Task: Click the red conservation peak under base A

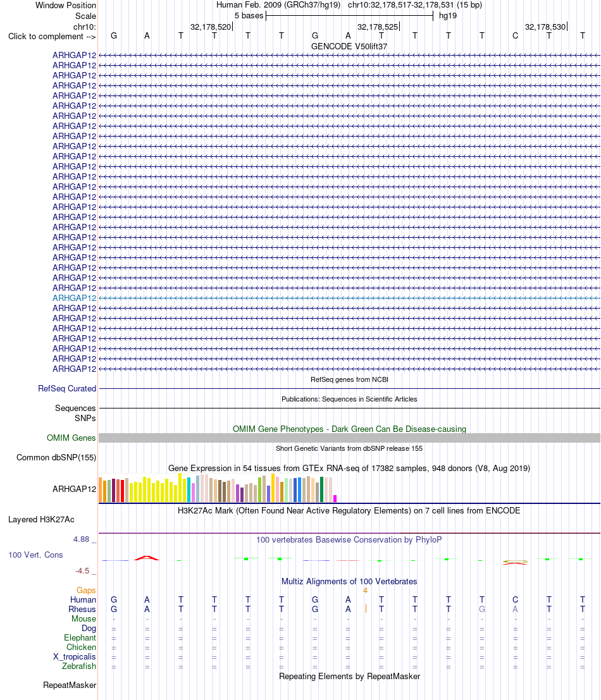Action: point(147,558)
